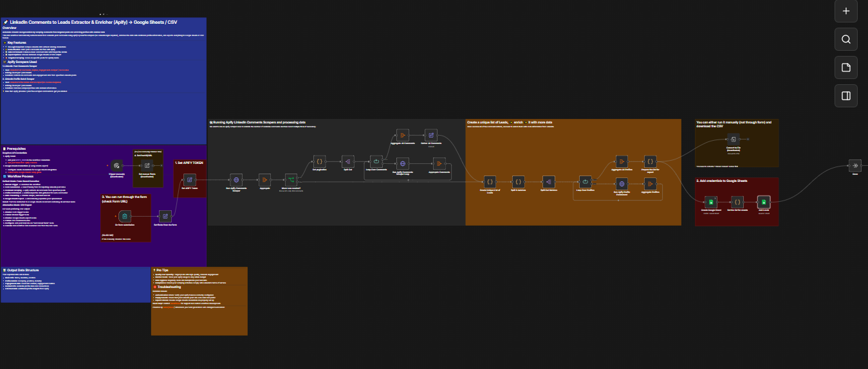The width and height of the screenshot is (868, 369).
Task: Add a sticky note with the note button
Action: coord(846,67)
